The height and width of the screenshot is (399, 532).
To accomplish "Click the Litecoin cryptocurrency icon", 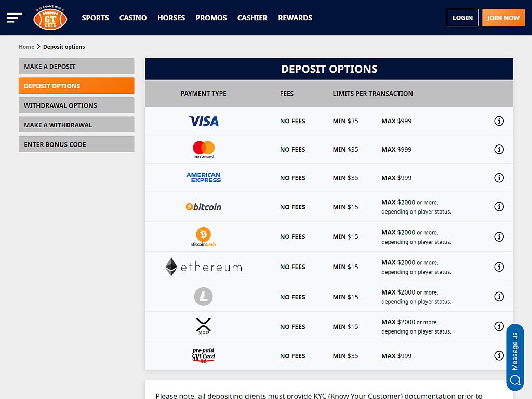I will point(203,297).
